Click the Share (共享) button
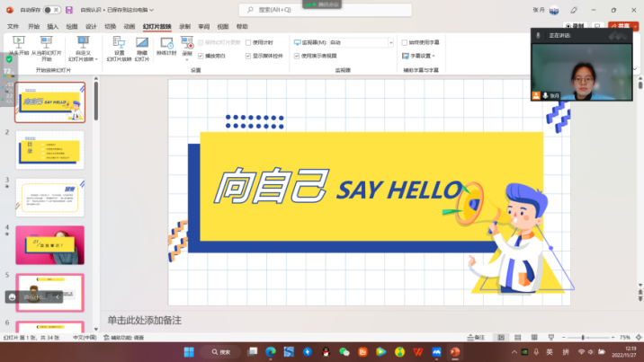The image size is (644, 362). coord(617,27)
